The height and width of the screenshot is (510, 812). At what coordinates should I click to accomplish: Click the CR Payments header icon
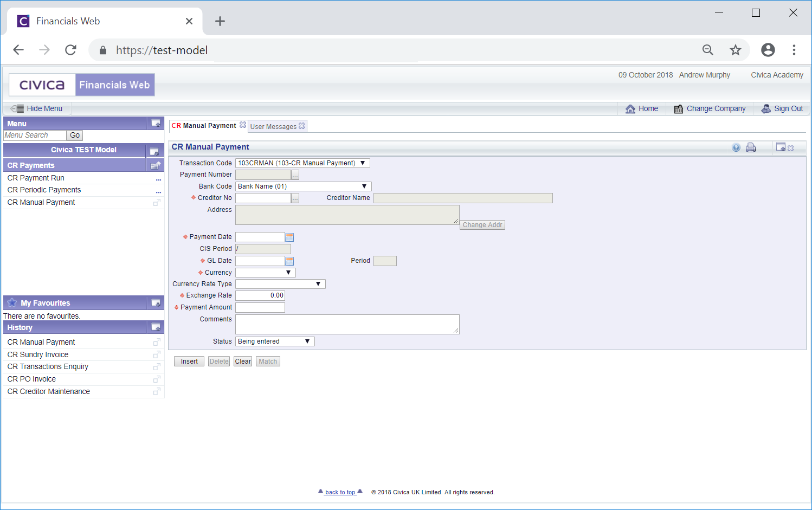tap(156, 165)
